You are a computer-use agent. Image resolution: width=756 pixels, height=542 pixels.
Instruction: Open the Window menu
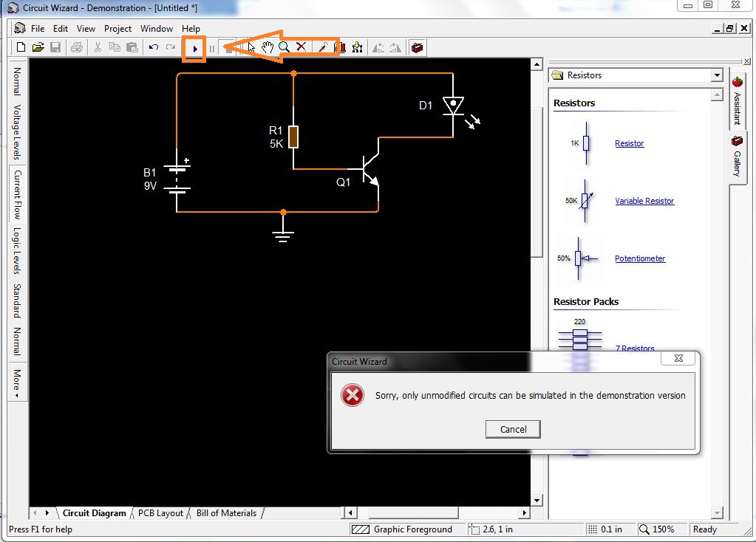pos(156,28)
